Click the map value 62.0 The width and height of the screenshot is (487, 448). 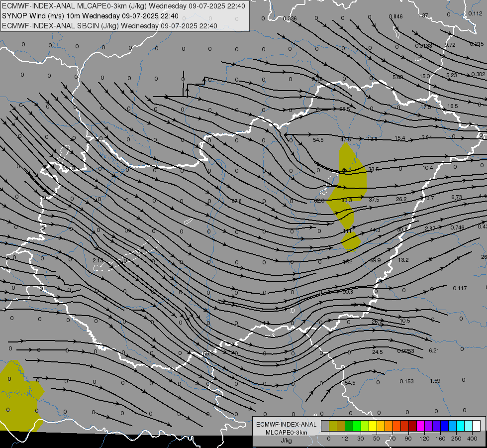319,201
